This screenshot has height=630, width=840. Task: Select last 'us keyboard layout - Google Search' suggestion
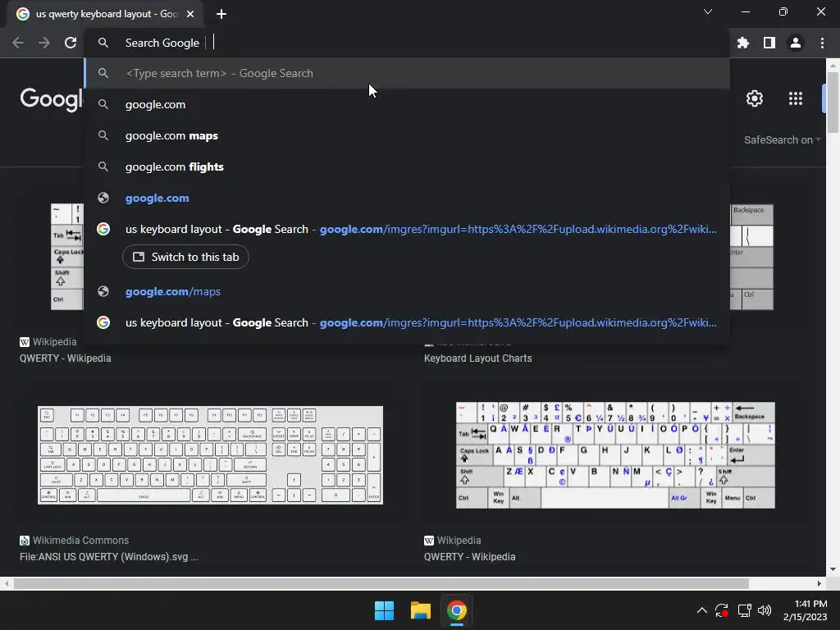point(407,322)
